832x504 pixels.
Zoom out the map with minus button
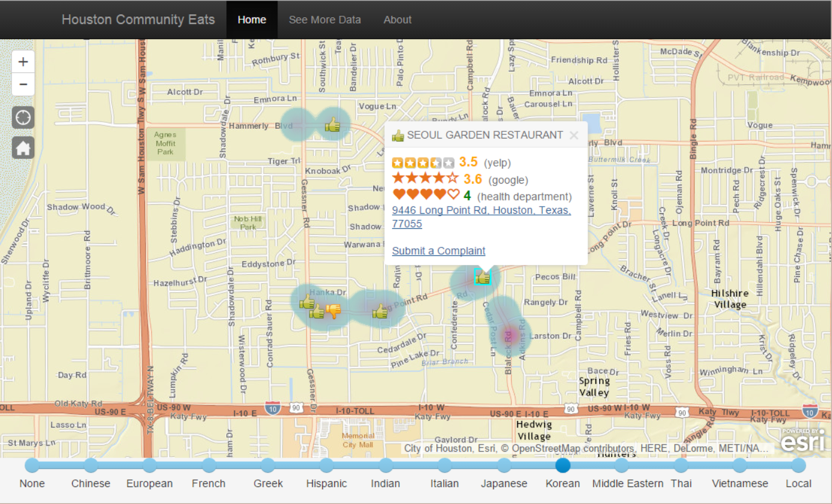pyautogui.click(x=23, y=84)
